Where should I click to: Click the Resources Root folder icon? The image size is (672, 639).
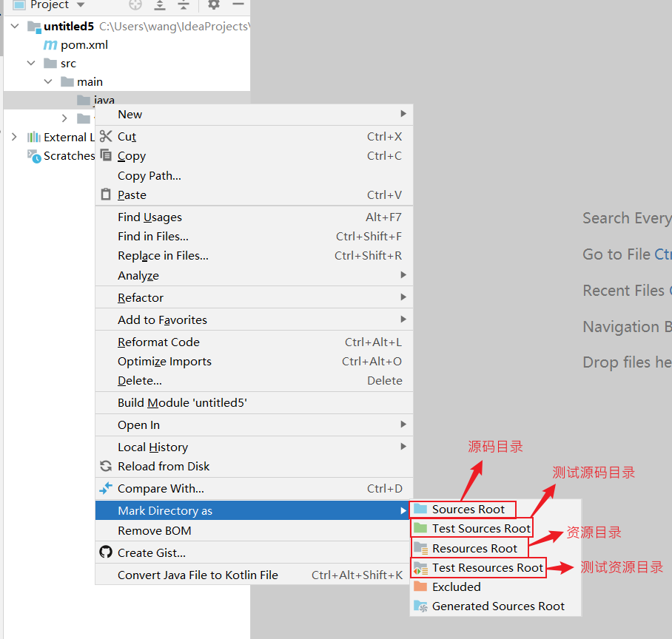[x=421, y=548]
